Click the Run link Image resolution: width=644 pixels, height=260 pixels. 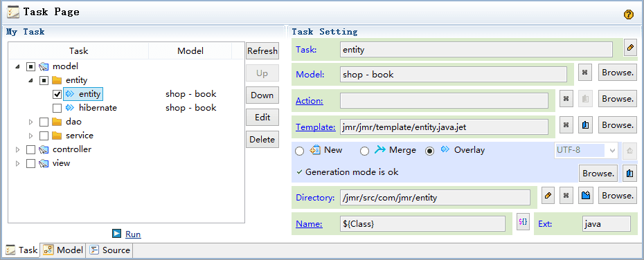(133, 234)
